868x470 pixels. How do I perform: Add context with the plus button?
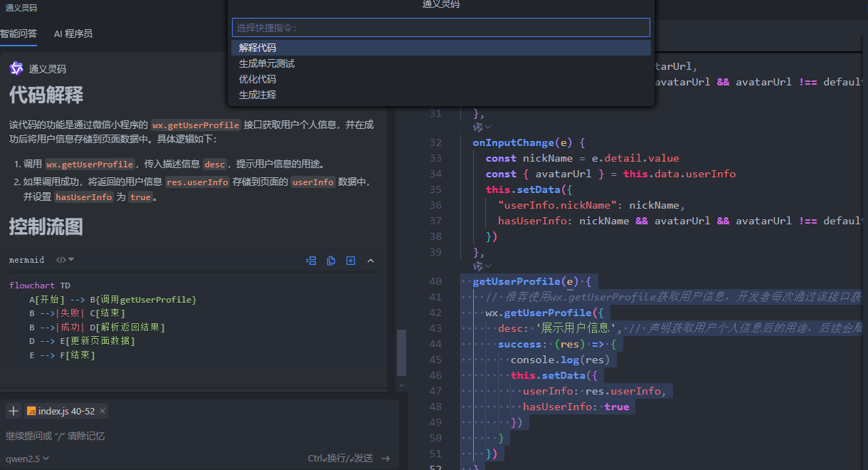click(14, 411)
